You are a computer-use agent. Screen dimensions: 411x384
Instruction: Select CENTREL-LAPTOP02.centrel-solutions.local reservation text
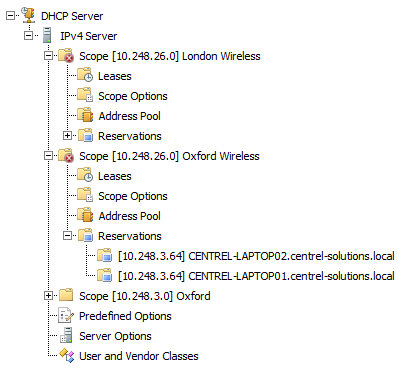[x=256, y=256]
